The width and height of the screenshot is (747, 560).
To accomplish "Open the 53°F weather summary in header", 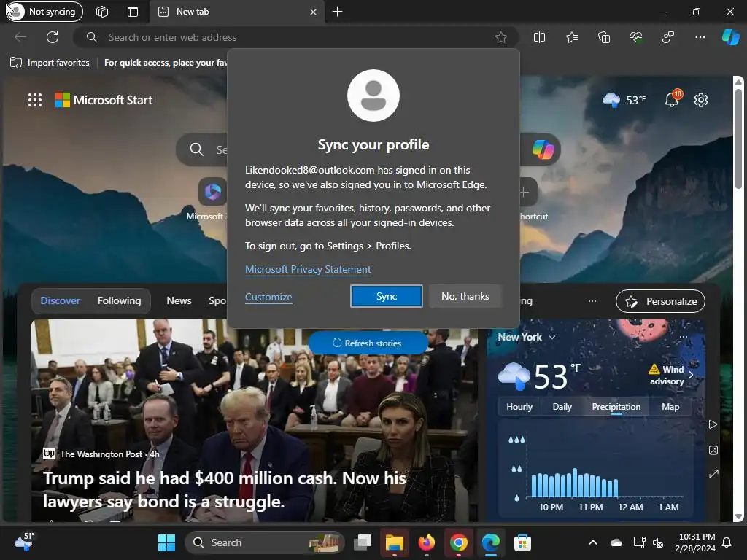I will coord(624,100).
